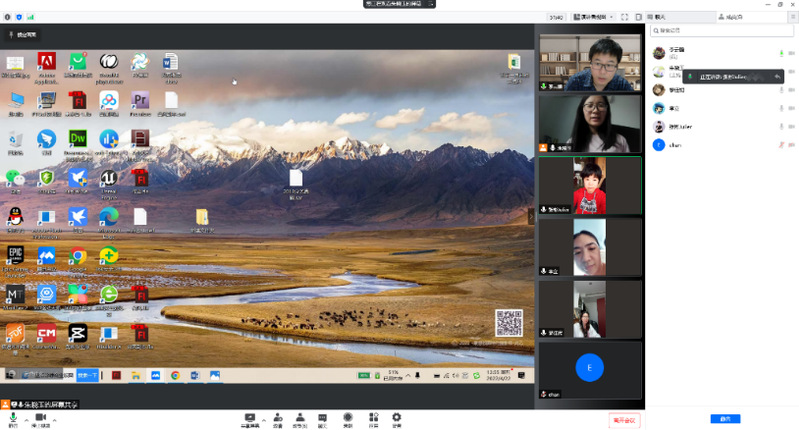Screen dimensions: 799x430
Task: Open WeChat icon on shared desktop
Action: (x=15, y=181)
